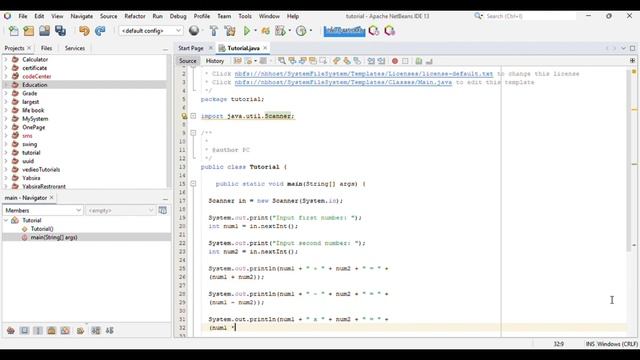This screenshot has height=360, width=640.
Task: Switch to the Start Page tab
Action: pyautogui.click(x=191, y=48)
